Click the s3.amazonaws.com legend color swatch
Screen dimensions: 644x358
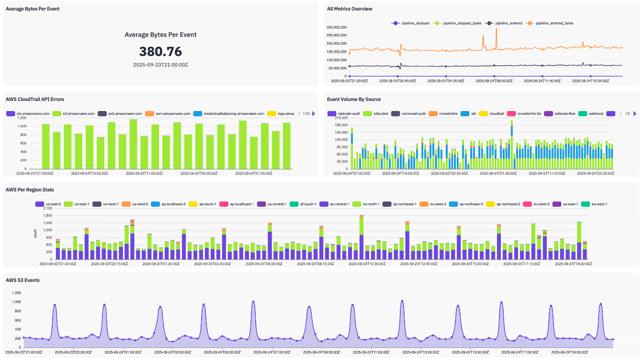(57, 113)
